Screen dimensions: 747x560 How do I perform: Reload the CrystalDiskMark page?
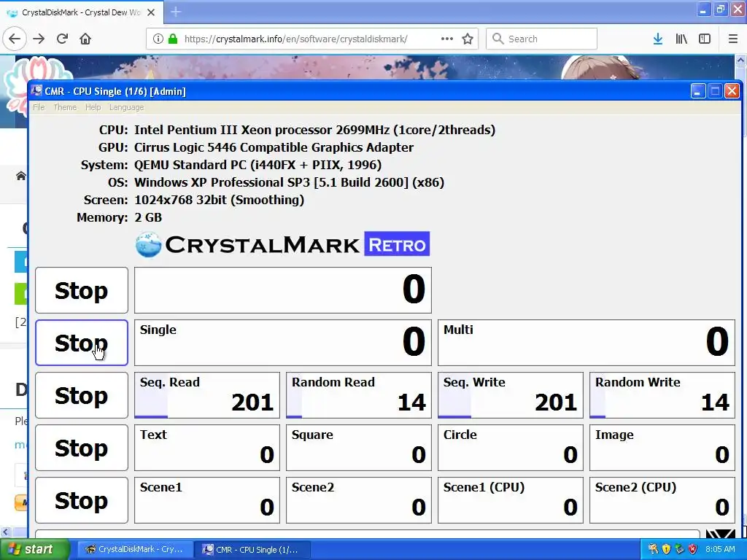63,39
